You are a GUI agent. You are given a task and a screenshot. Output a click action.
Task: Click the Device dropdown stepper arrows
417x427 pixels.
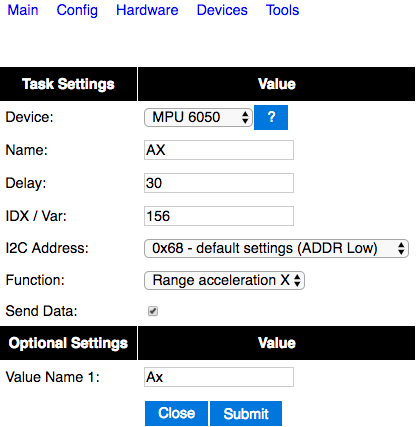coord(245,117)
